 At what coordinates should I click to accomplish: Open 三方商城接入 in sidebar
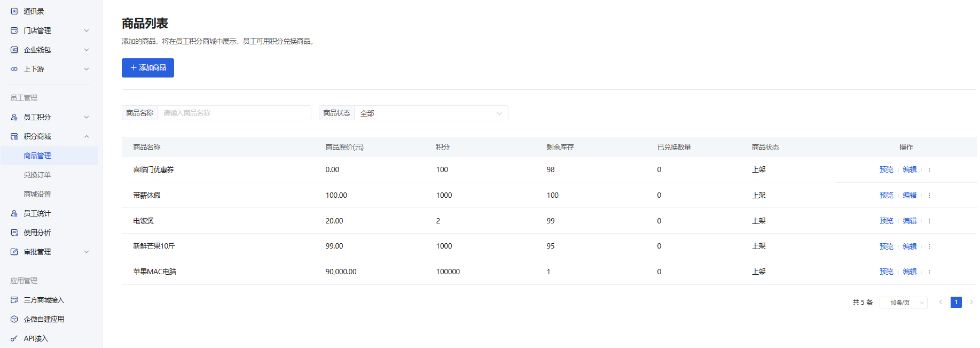tap(44, 300)
